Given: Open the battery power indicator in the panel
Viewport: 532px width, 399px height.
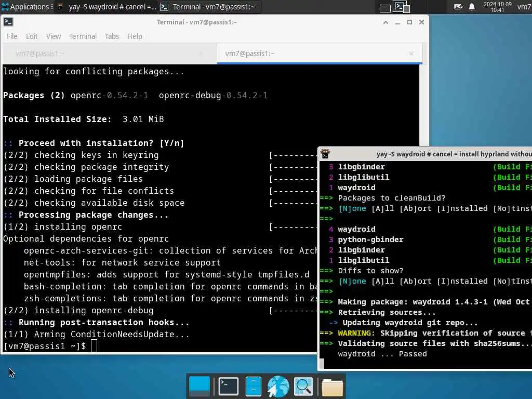Looking at the screenshot, I should 458,7.
